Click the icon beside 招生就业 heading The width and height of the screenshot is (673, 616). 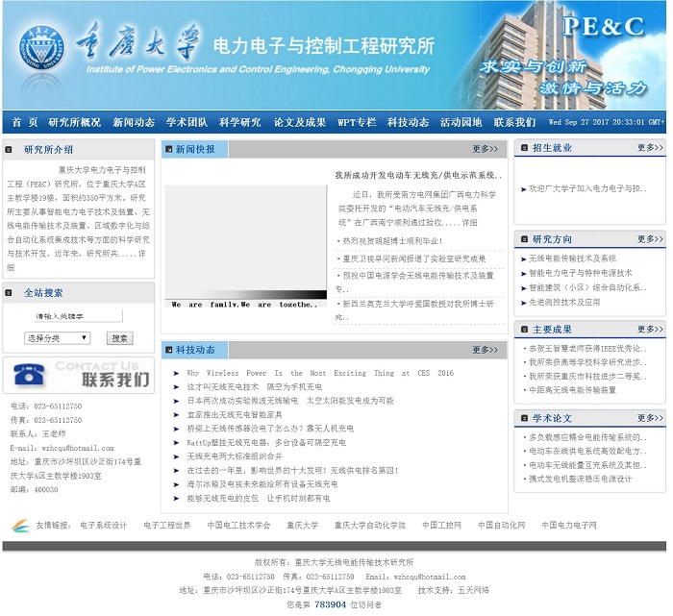click(524, 148)
